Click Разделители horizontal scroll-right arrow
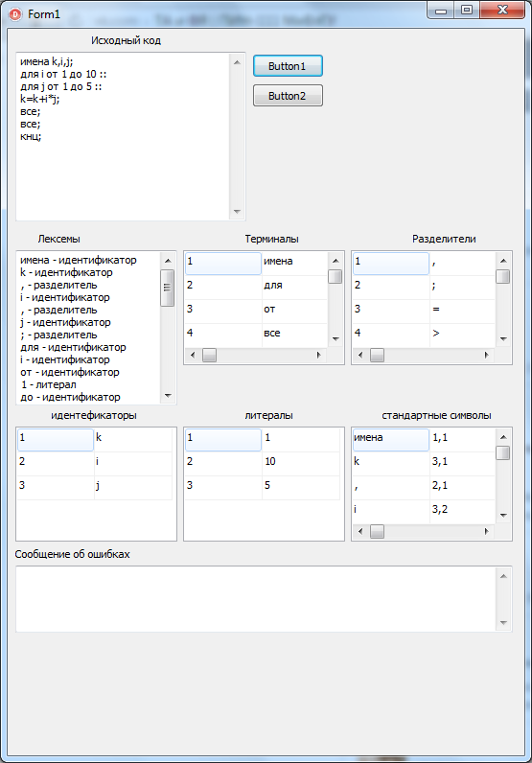532x763 pixels. [x=487, y=356]
